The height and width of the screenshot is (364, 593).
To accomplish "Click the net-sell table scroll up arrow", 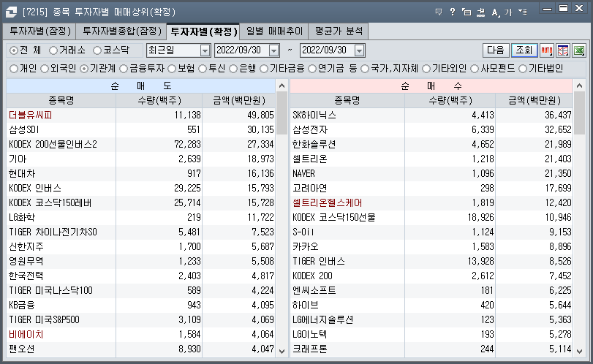I will (x=282, y=86).
